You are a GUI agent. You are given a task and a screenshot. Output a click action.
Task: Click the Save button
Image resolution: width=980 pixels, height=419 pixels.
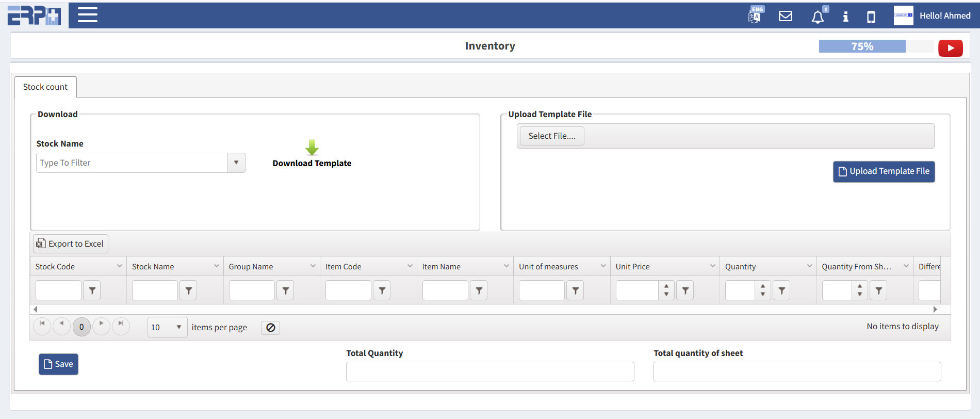(x=58, y=364)
